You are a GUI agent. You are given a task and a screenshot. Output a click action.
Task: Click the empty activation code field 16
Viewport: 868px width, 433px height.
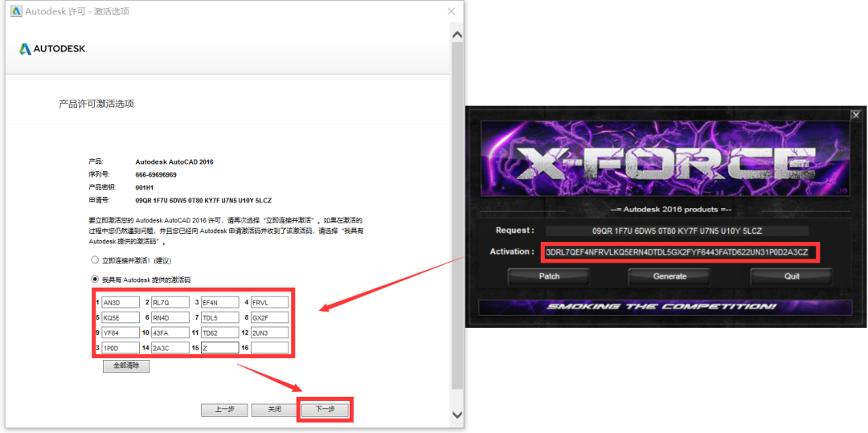269,347
